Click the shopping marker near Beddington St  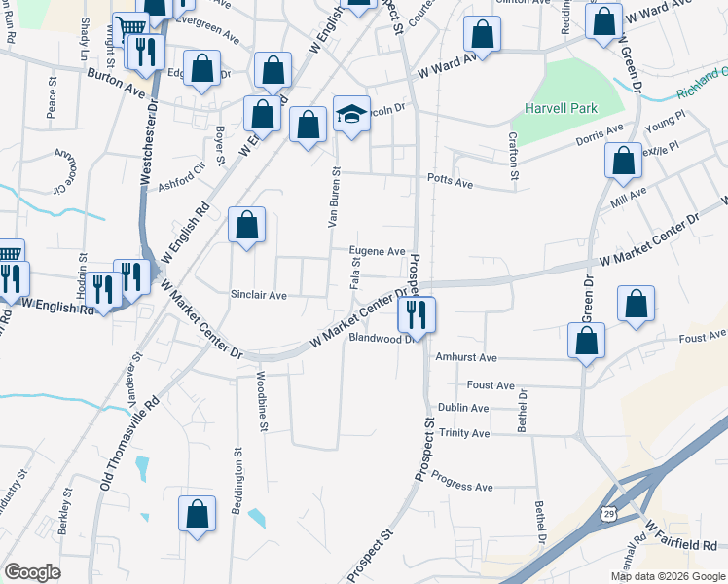(x=197, y=514)
